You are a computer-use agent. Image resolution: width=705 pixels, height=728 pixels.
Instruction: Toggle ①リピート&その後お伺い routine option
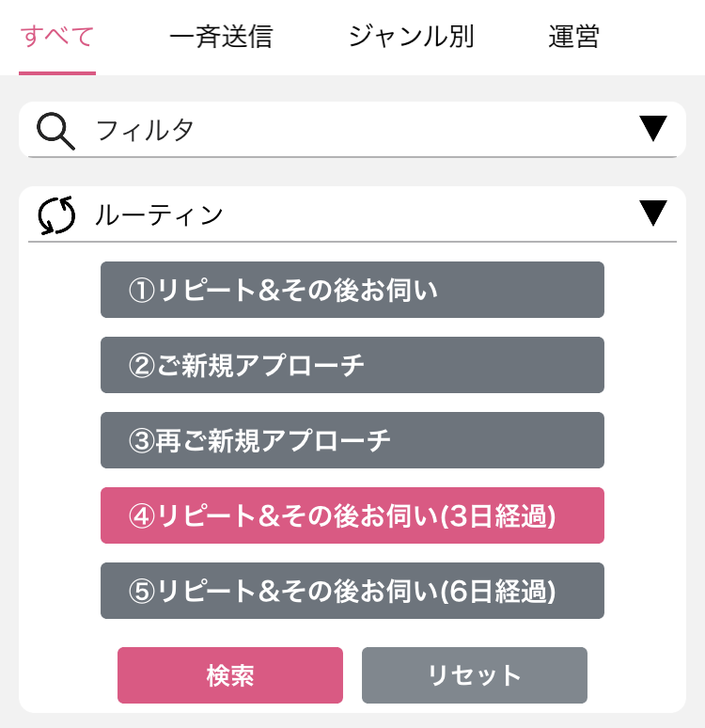tap(352, 290)
